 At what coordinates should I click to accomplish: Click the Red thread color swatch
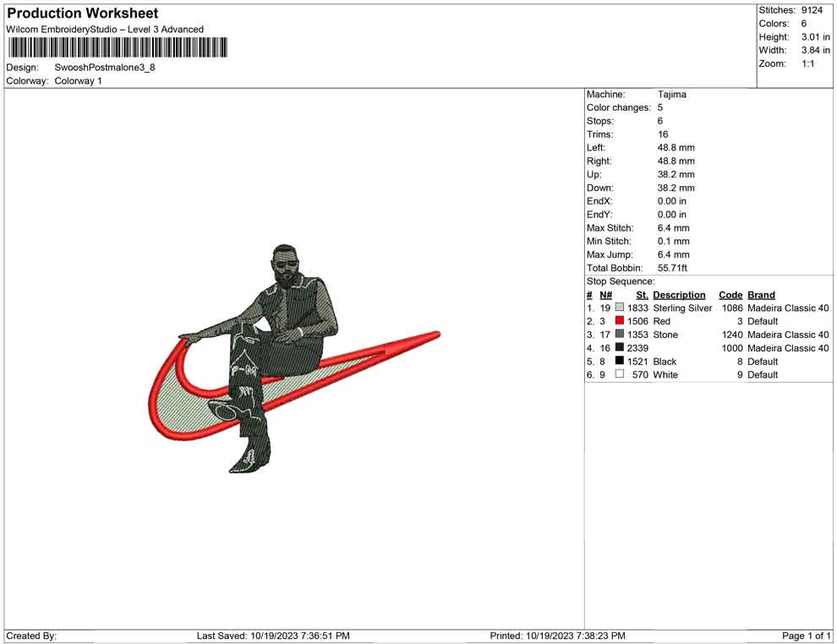pos(619,320)
